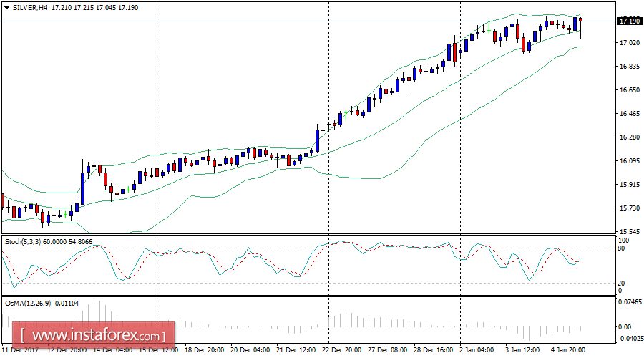644x358 pixels.
Task: Select the SILVER,H4 symbol label
Action: point(29,8)
